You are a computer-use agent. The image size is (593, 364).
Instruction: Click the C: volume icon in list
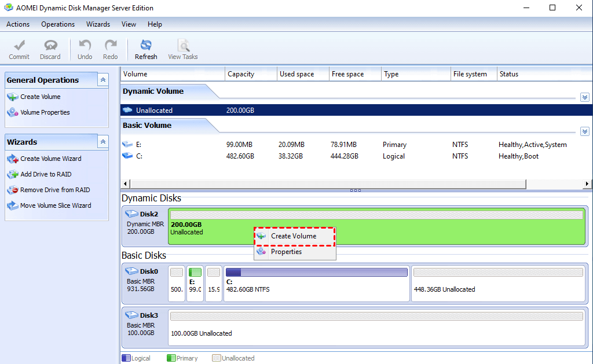point(127,156)
